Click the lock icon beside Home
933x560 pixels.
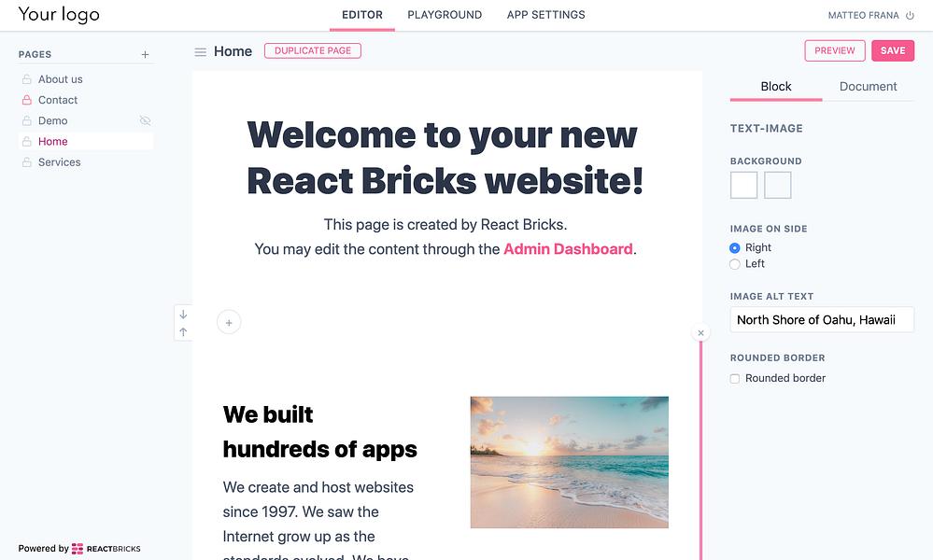(x=27, y=142)
